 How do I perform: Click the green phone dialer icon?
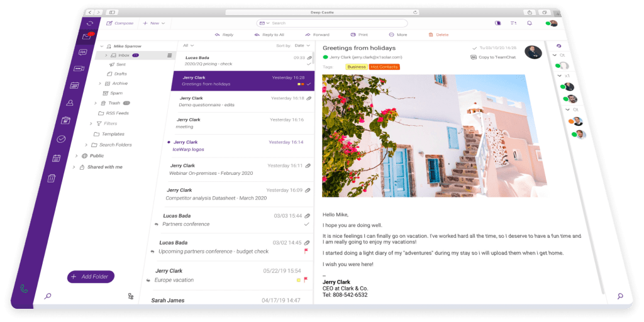(x=25, y=289)
